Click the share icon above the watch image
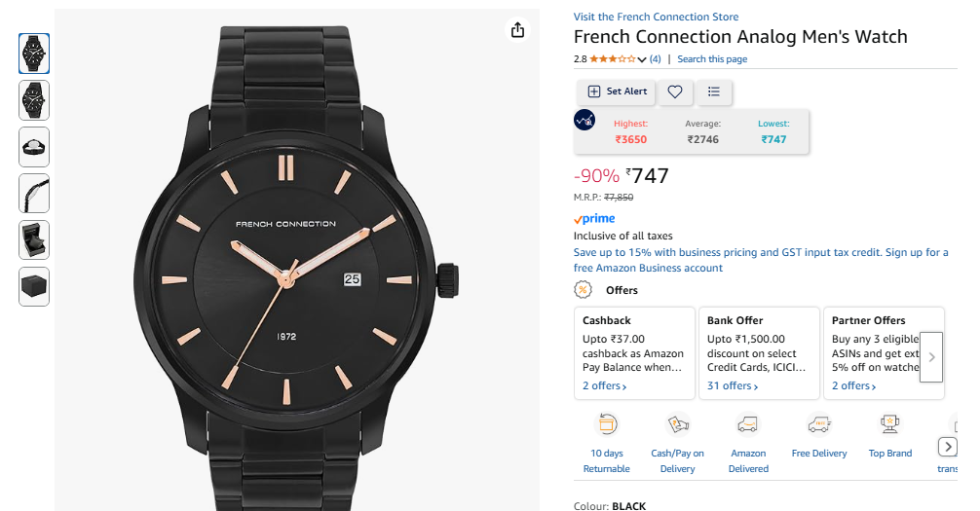 [518, 30]
